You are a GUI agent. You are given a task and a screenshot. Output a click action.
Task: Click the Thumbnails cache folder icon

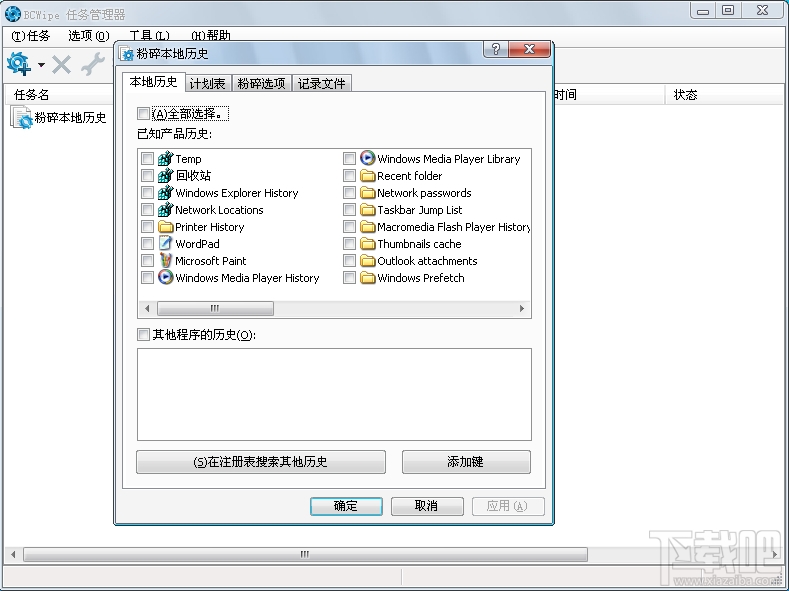(x=368, y=244)
